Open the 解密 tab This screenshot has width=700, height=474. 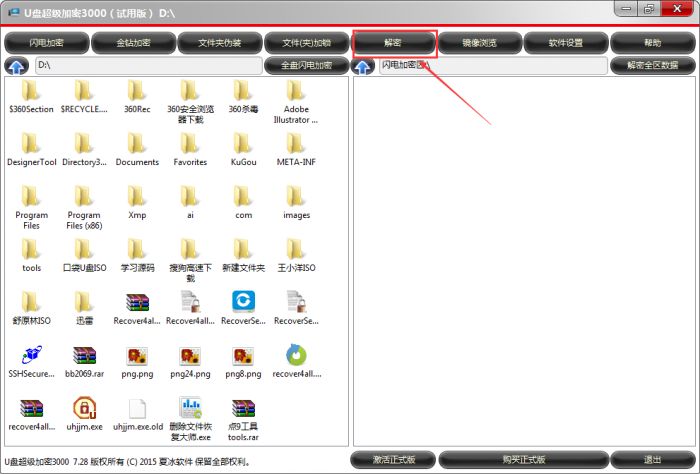(394, 43)
